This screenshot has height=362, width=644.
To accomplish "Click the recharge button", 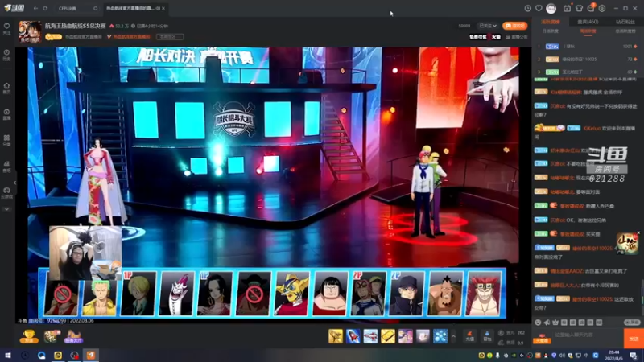I will tap(470, 336).
